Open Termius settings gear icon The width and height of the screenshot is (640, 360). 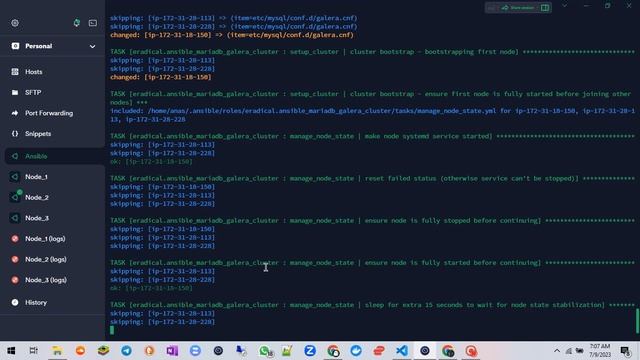(15, 23)
